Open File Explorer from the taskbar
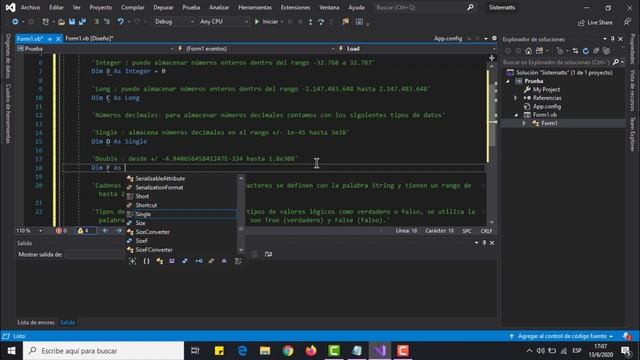 point(265,351)
